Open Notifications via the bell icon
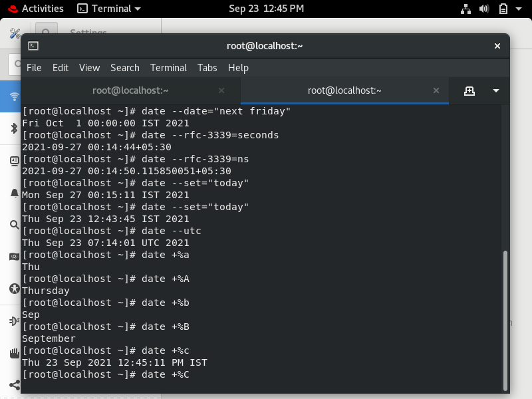This screenshot has width=532, height=399. [13, 192]
